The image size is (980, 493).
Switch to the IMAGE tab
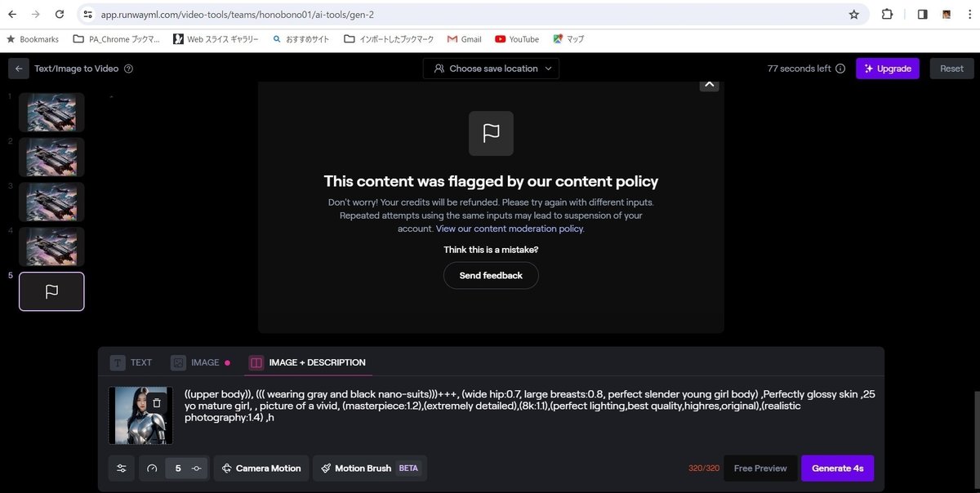(x=200, y=362)
